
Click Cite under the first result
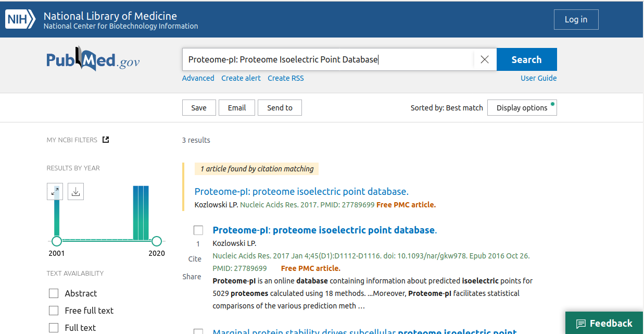pyautogui.click(x=195, y=259)
